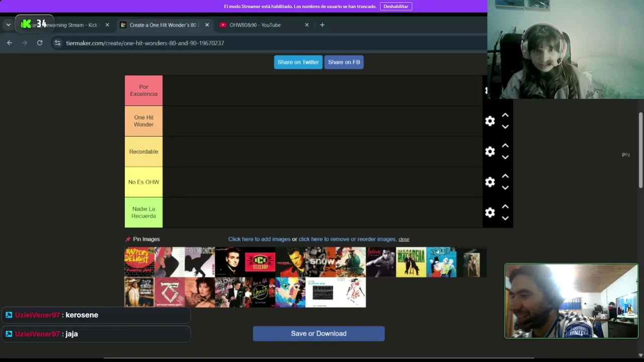Move One Hit Wonder tier up
644x362 pixels.
[x=505, y=115]
